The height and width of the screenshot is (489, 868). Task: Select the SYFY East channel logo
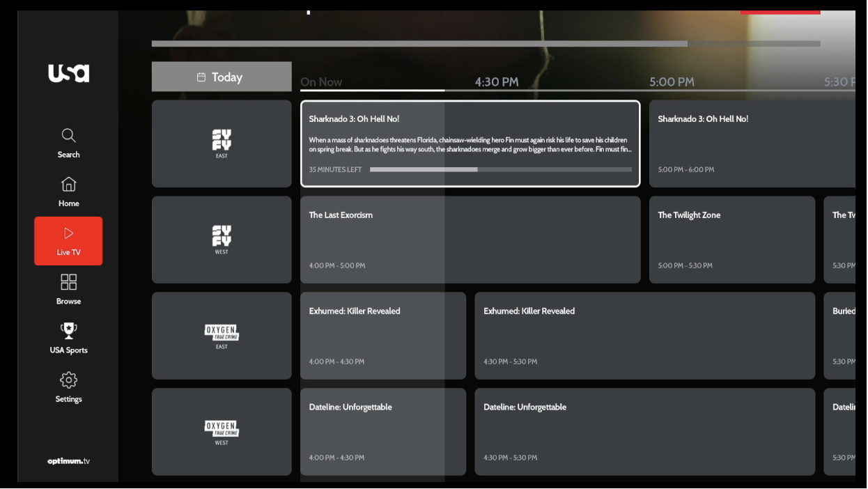pyautogui.click(x=222, y=143)
